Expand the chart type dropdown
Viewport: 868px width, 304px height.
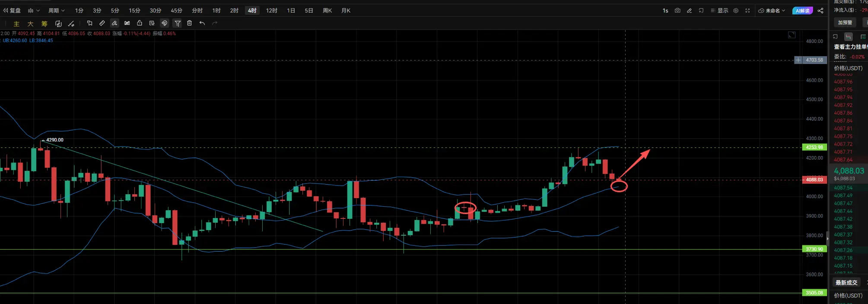(34, 10)
